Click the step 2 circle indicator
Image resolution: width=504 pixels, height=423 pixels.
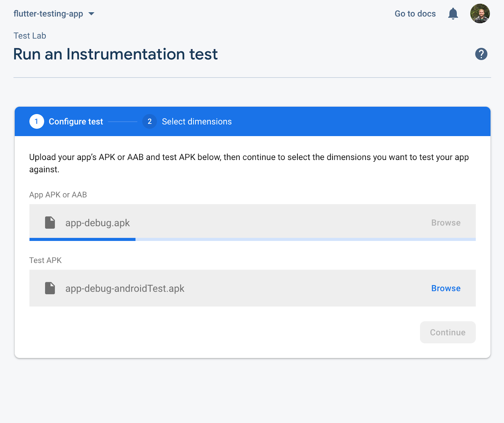pos(150,122)
